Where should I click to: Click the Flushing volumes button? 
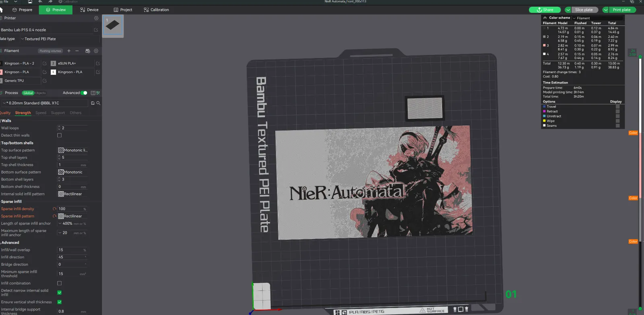coord(50,51)
